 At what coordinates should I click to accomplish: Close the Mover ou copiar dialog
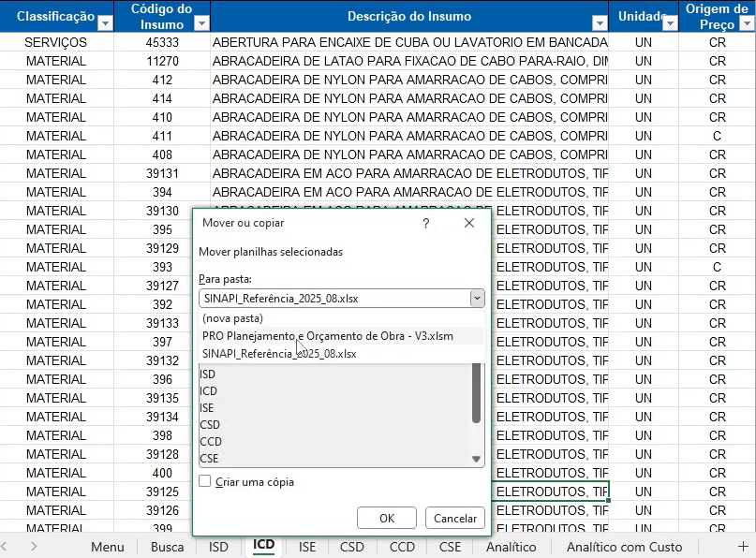pos(469,224)
